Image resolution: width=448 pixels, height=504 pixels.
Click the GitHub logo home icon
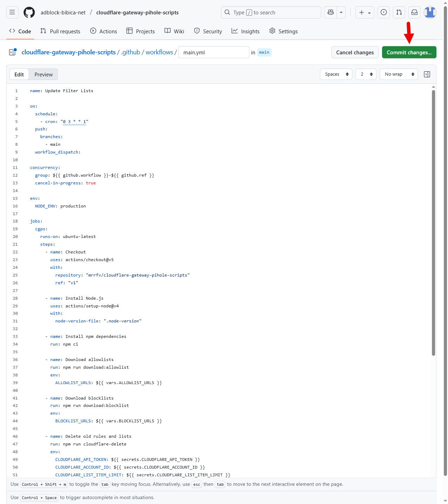click(x=29, y=12)
